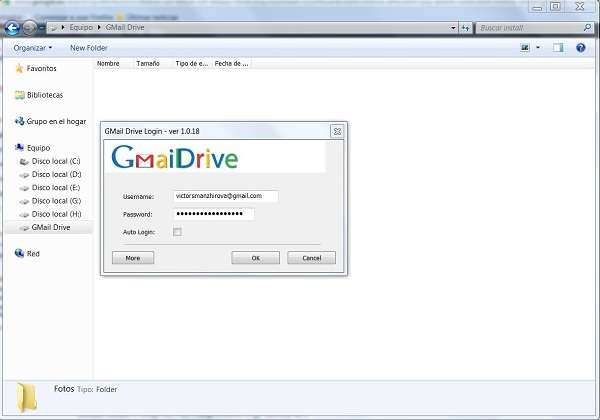The image size is (600, 420).
Task: Open Help with the question mark icon
Action: click(580, 48)
